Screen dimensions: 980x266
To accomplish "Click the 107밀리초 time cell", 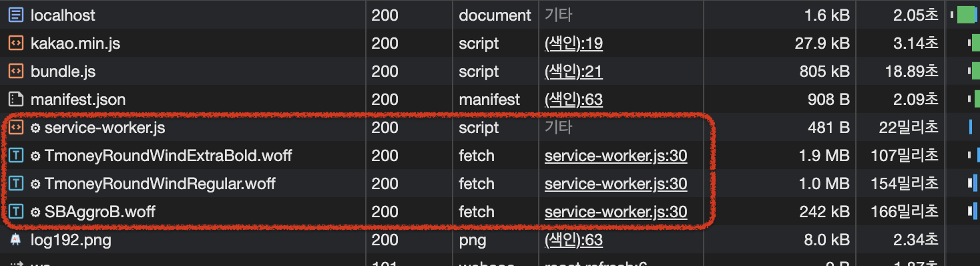I will click(x=905, y=156).
